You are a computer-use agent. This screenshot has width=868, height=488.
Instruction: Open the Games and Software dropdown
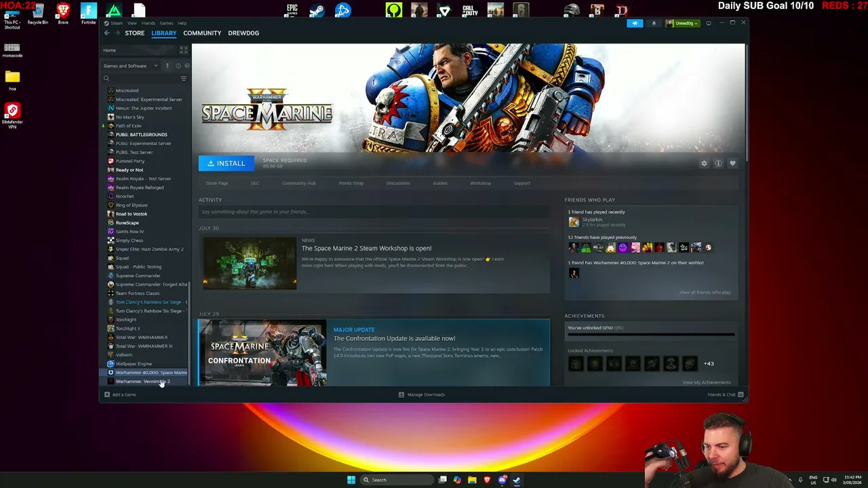(x=130, y=66)
